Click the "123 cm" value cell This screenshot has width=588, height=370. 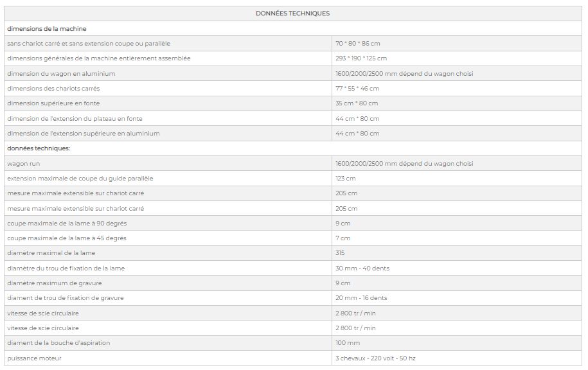pyautogui.click(x=346, y=179)
